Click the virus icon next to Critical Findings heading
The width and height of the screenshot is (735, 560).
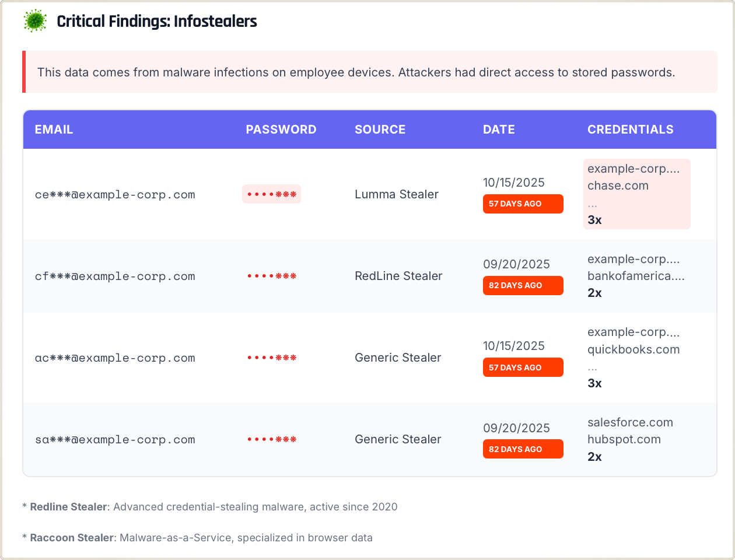[x=35, y=22]
